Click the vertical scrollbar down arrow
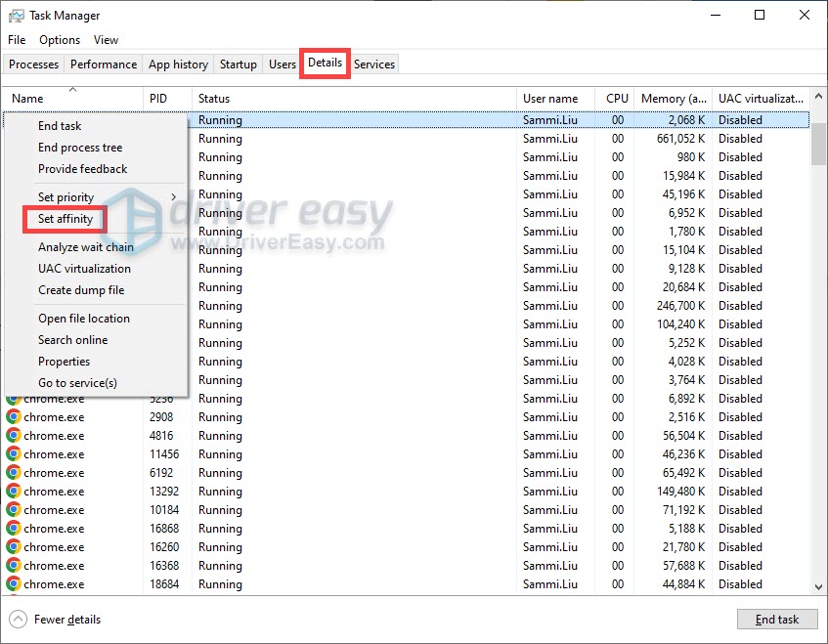Viewport: 828px width, 644px height. click(817, 587)
